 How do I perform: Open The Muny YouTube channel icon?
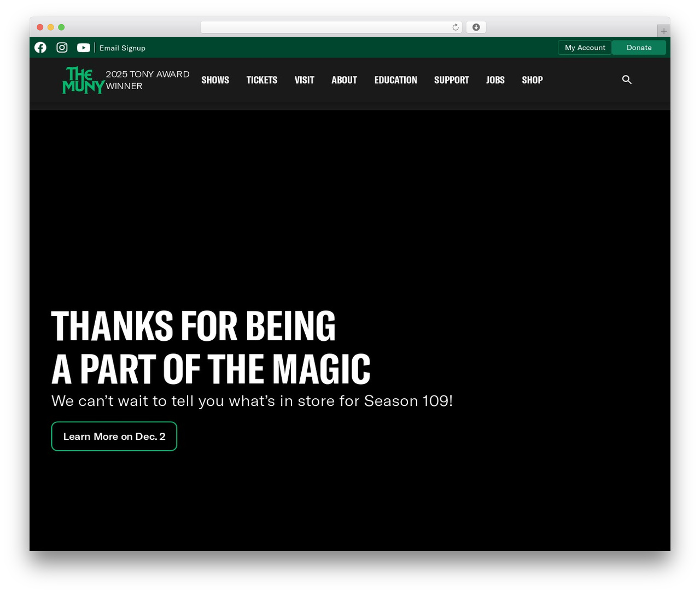point(84,48)
